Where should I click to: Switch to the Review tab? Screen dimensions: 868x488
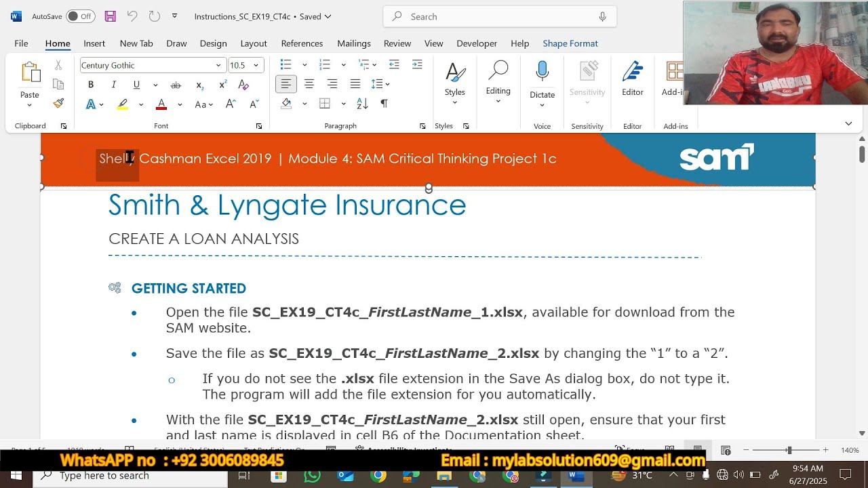click(x=397, y=43)
